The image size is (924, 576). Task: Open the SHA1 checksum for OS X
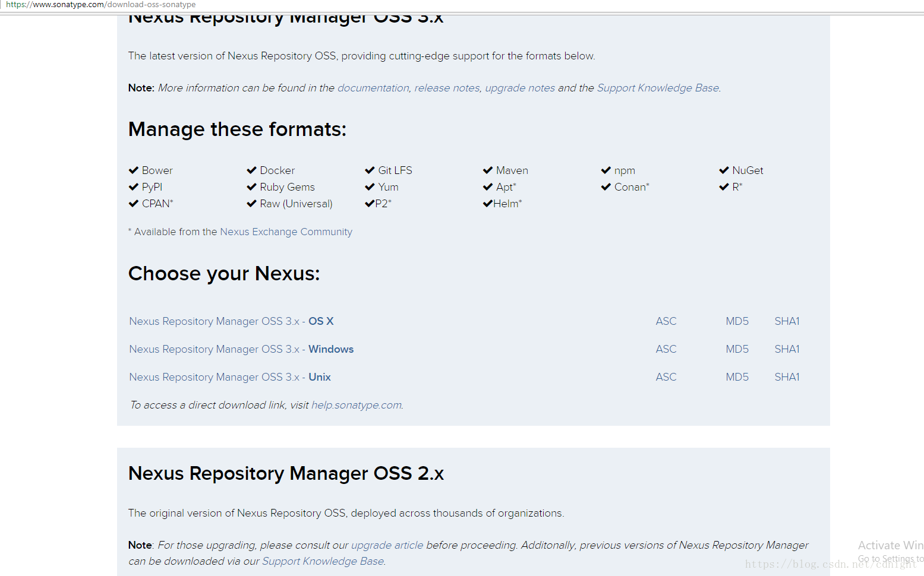(x=787, y=321)
